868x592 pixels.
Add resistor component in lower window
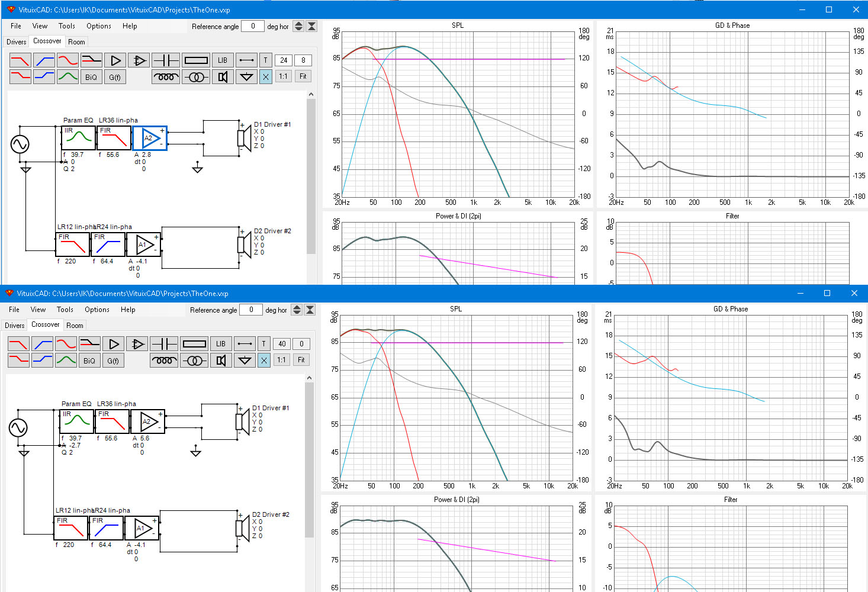[194, 343]
